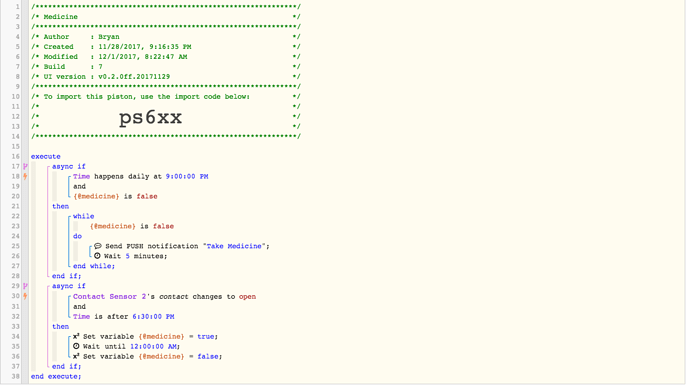Screen dimensions: 690x389
Task: Select the execute keyword on line 16
Action: pos(46,157)
